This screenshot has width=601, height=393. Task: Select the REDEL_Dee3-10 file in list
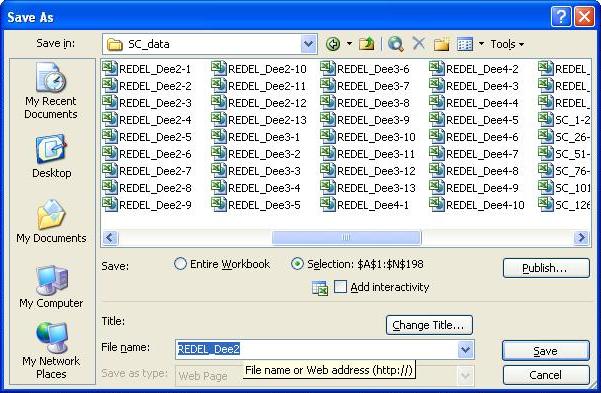[x=368, y=137]
